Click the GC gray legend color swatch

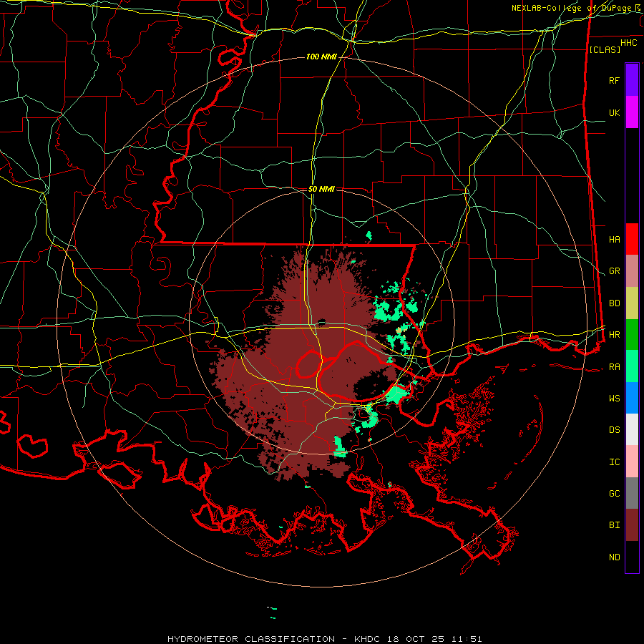point(632,493)
